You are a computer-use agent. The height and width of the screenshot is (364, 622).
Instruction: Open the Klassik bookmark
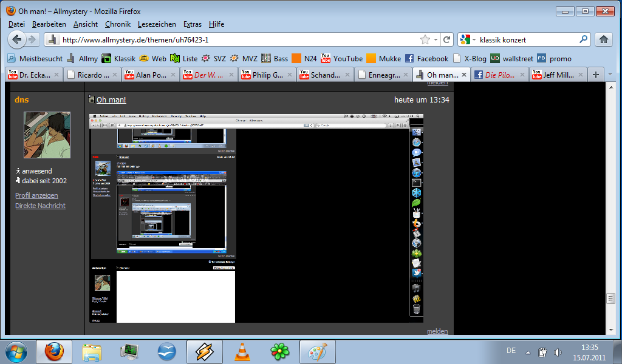(x=118, y=59)
